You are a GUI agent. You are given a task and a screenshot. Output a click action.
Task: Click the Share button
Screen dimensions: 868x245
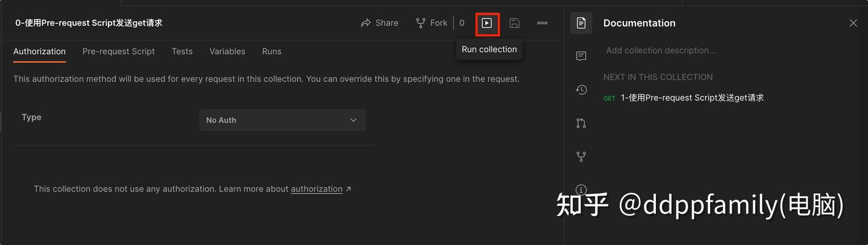coord(380,23)
